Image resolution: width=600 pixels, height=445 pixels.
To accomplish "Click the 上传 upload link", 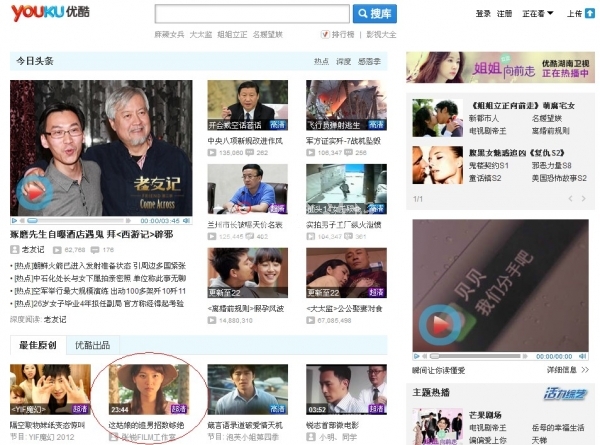I will point(574,13).
